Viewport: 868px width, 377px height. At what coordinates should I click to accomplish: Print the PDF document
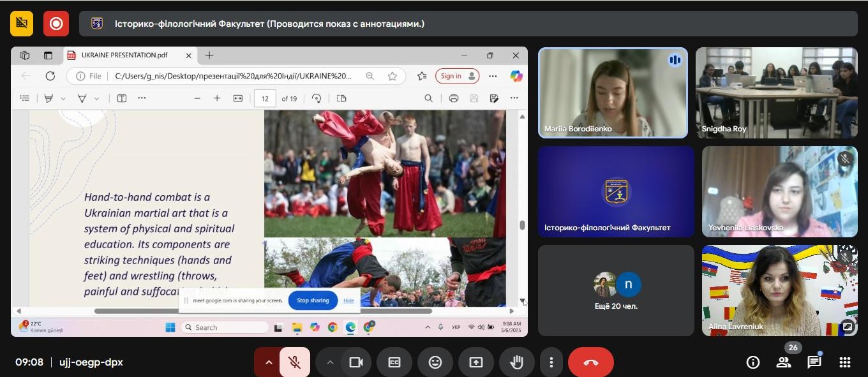pos(454,98)
